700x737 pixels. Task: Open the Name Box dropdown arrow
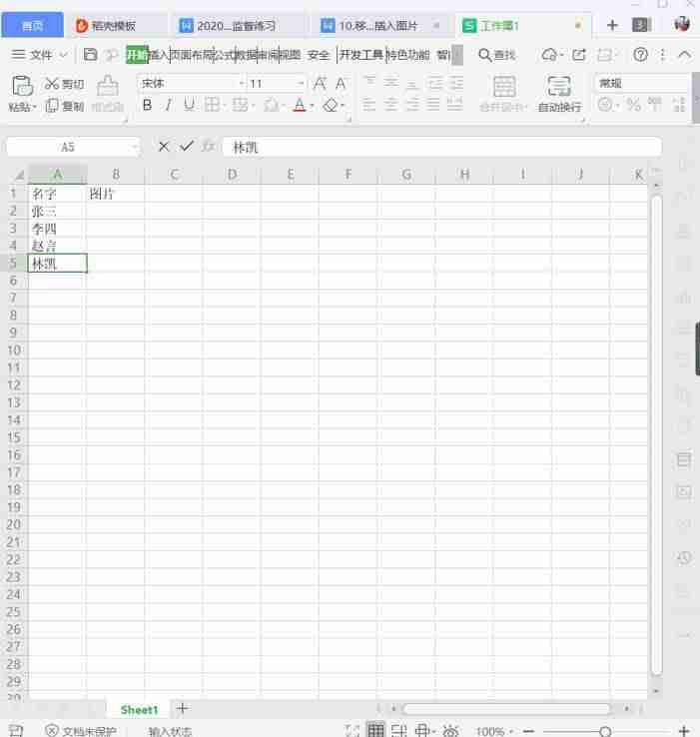[x=134, y=148]
